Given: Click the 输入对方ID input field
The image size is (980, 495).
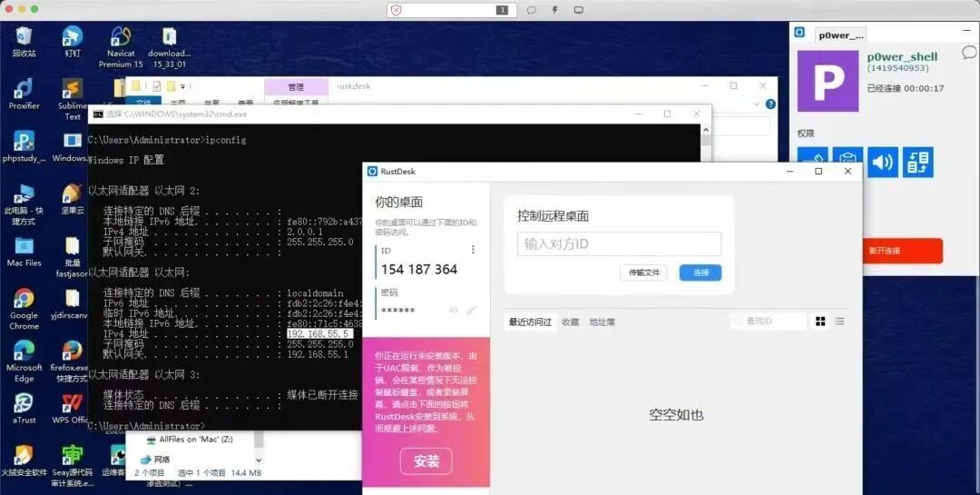Looking at the screenshot, I should tap(619, 244).
